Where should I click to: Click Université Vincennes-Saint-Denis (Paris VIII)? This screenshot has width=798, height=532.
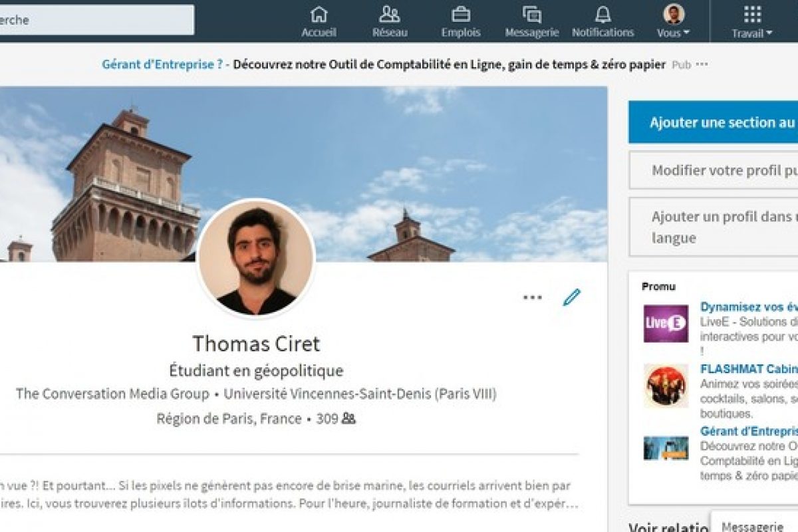360,394
